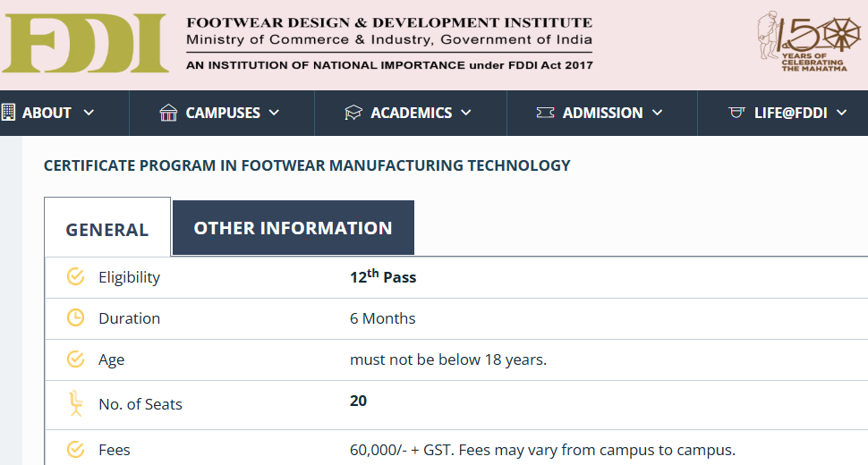
Task: Click the checkmark icon beside Eligibility
Action: coord(76,277)
